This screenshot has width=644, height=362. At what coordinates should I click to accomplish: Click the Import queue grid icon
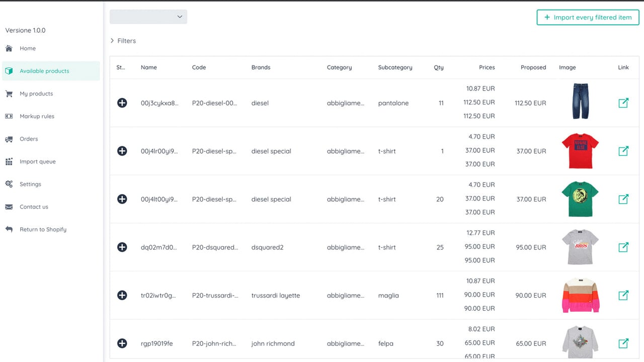tap(9, 162)
